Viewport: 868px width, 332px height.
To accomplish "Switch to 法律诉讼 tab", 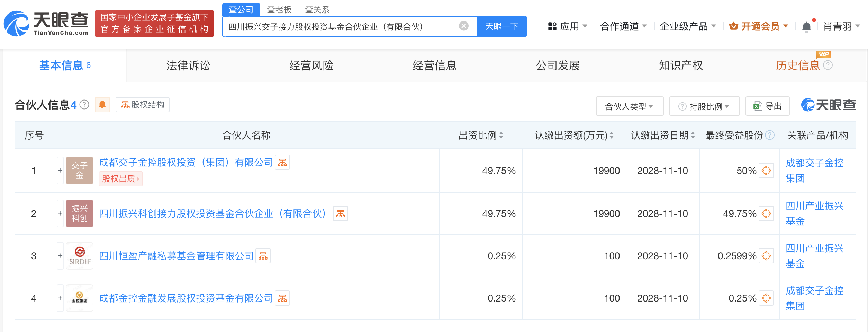I will coord(188,65).
